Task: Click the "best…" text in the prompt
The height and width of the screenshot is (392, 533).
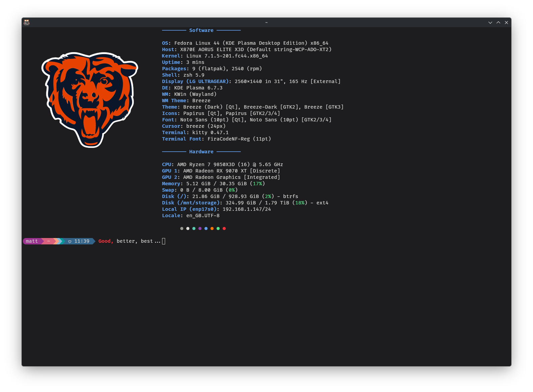Action: [x=151, y=241]
